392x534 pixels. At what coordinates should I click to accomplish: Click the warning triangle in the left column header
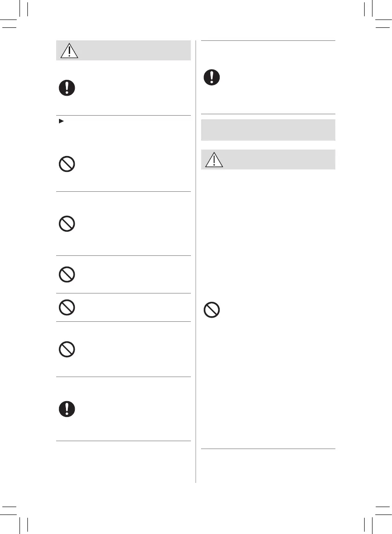pyautogui.click(x=69, y=50)
